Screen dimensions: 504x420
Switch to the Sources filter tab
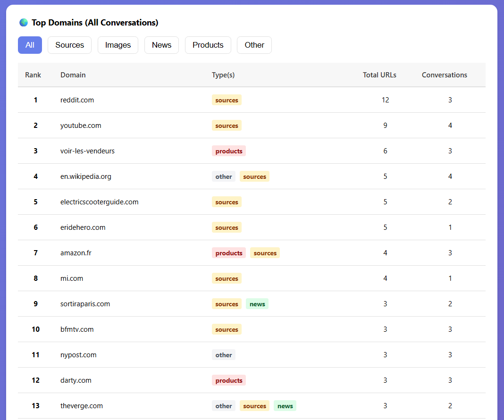pos(69,45)
